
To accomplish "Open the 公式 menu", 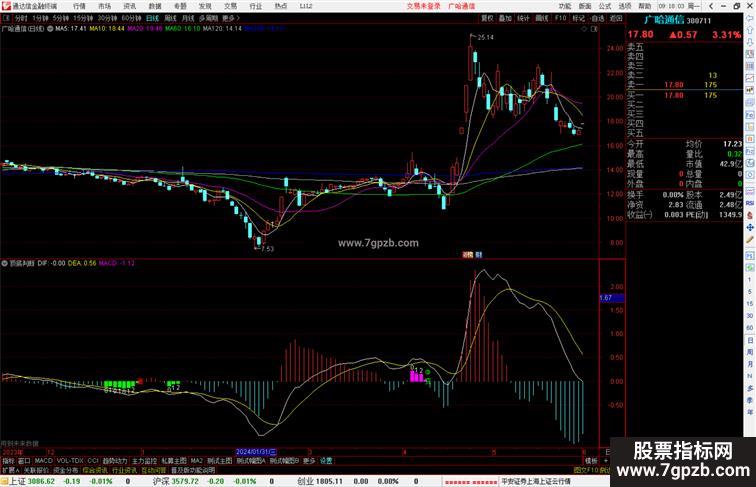I will [x=605, y=6].
